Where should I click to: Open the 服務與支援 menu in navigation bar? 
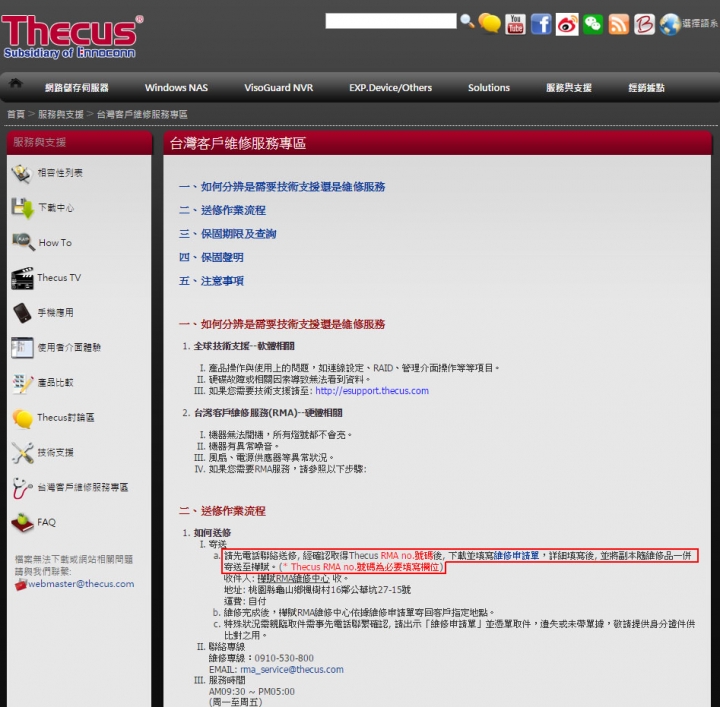[x=568, y=88]
